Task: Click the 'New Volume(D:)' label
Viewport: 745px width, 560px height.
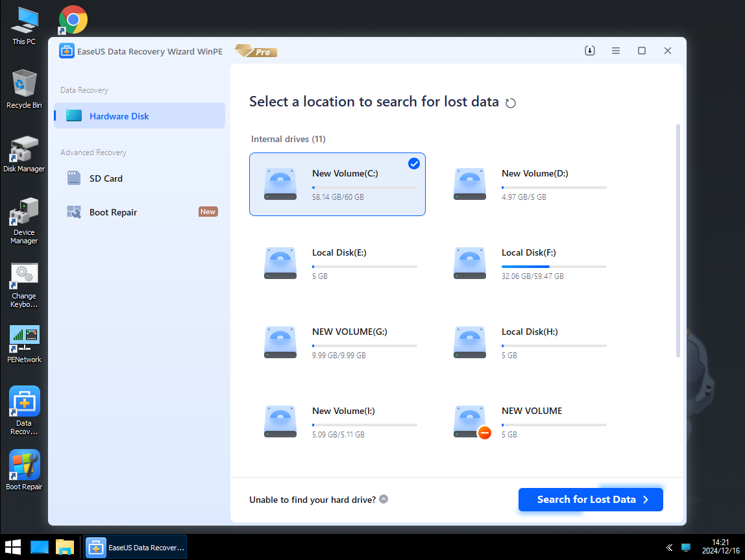Action: tap(535, 173)
